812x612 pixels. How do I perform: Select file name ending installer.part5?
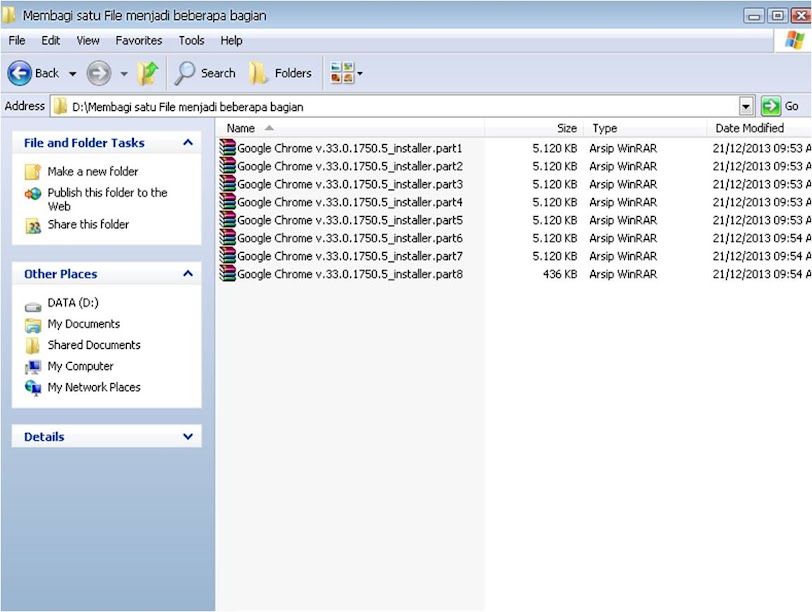(350, 220)
